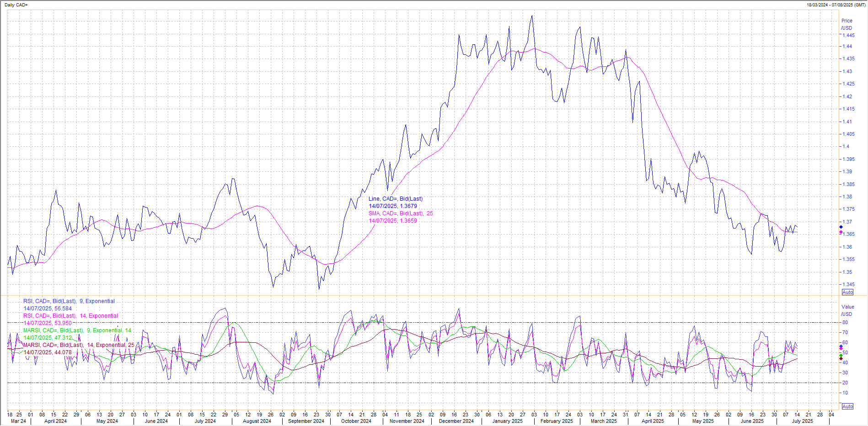This screenshot has height=426, width=868.
Task: Click the 1.415 price axis label
Action: click(848, 109)
